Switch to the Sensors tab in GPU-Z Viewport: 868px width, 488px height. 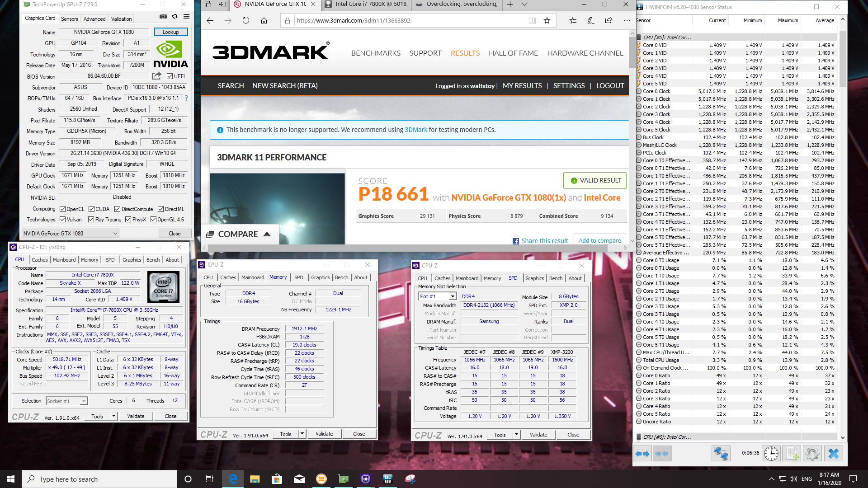[x=70, y=19]
